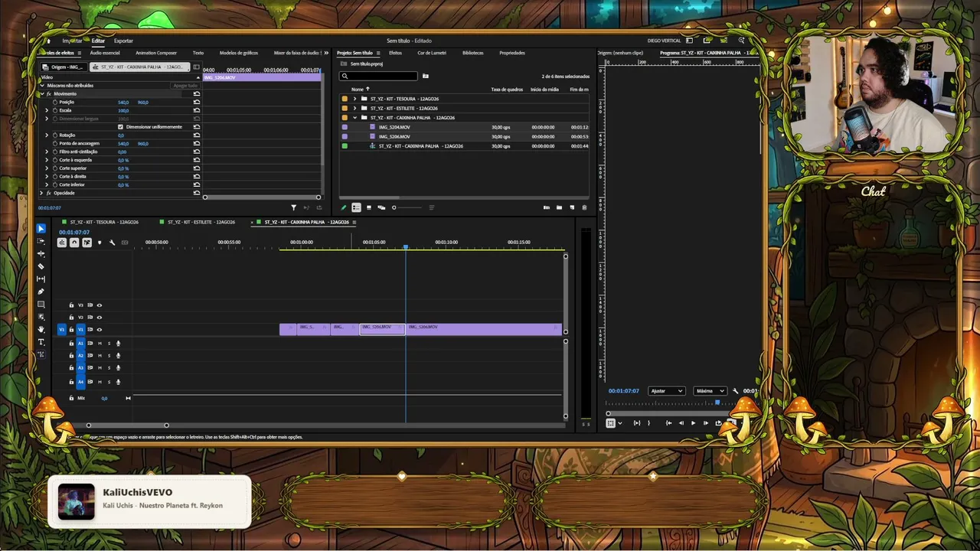Expand the Escala property
The height and width of the screenshot is (551, 980).
pos(47,110)
